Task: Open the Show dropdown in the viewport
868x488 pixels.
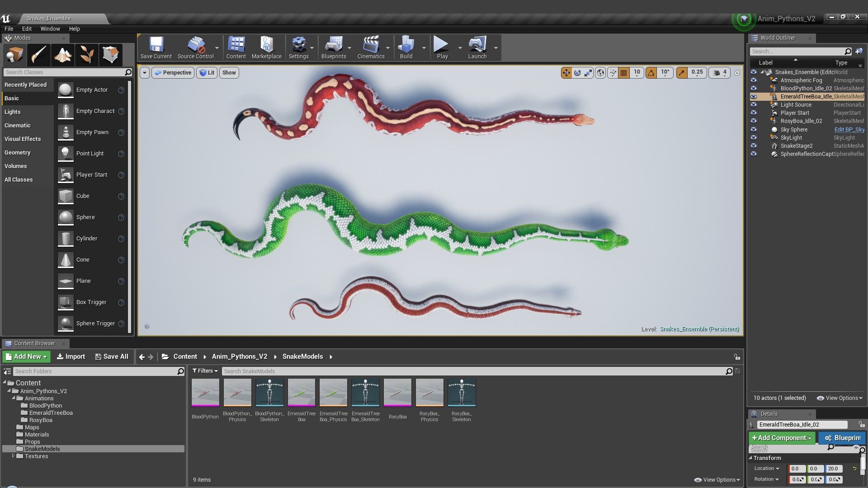Action: click(x=229, y=72)
